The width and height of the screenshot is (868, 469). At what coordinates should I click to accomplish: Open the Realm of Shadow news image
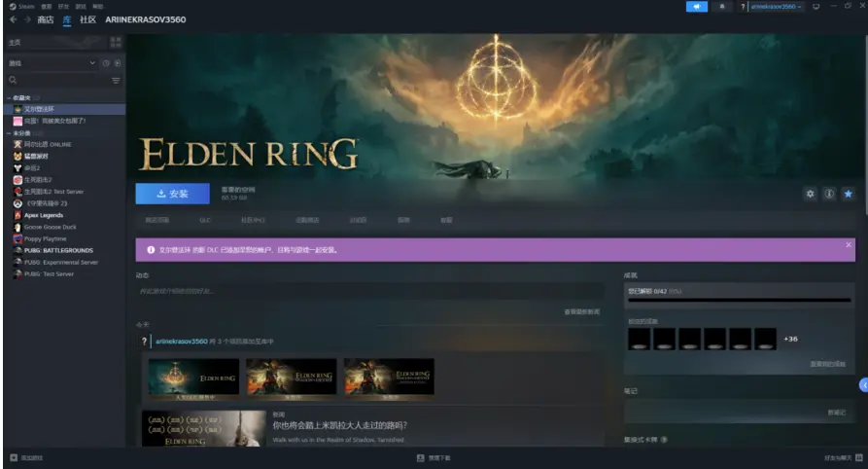[x=204, y=428]
